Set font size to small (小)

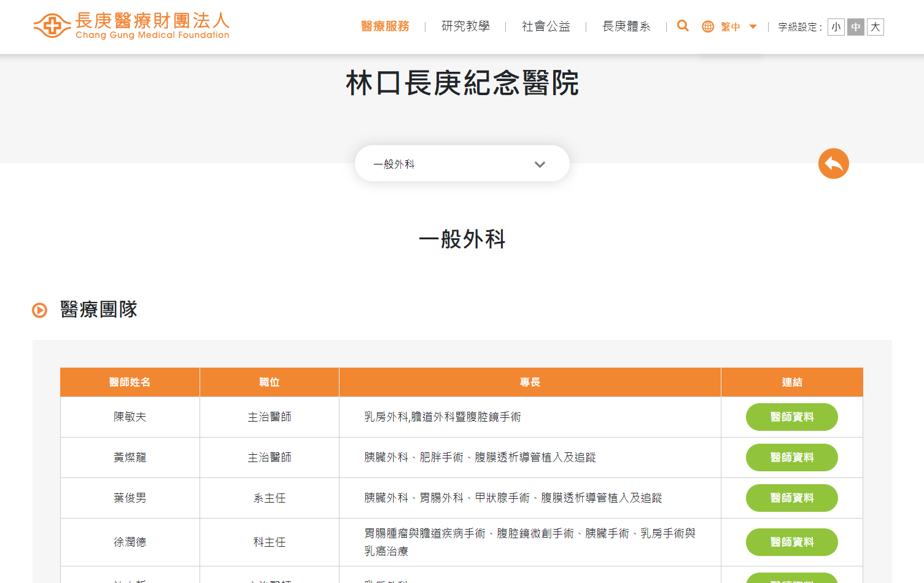pos(836,27)
